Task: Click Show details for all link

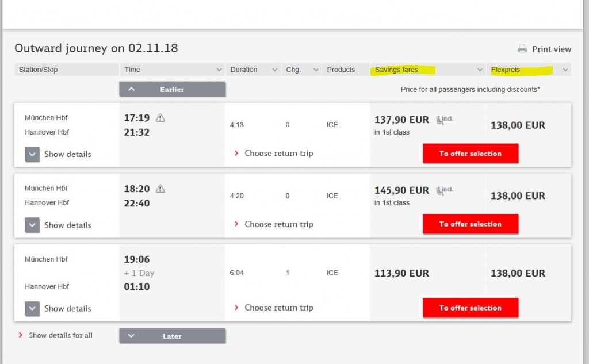Action: 60,335
